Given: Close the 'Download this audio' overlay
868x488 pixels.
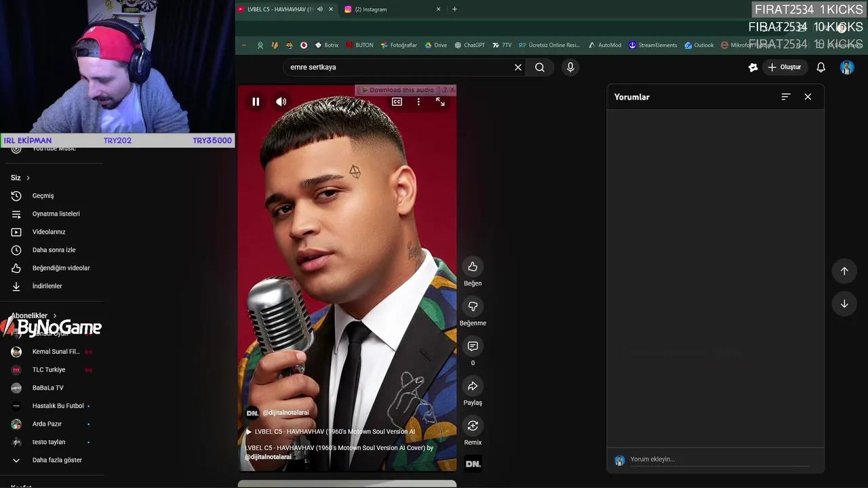Looking at the screenshot, I should coord(452,89).
